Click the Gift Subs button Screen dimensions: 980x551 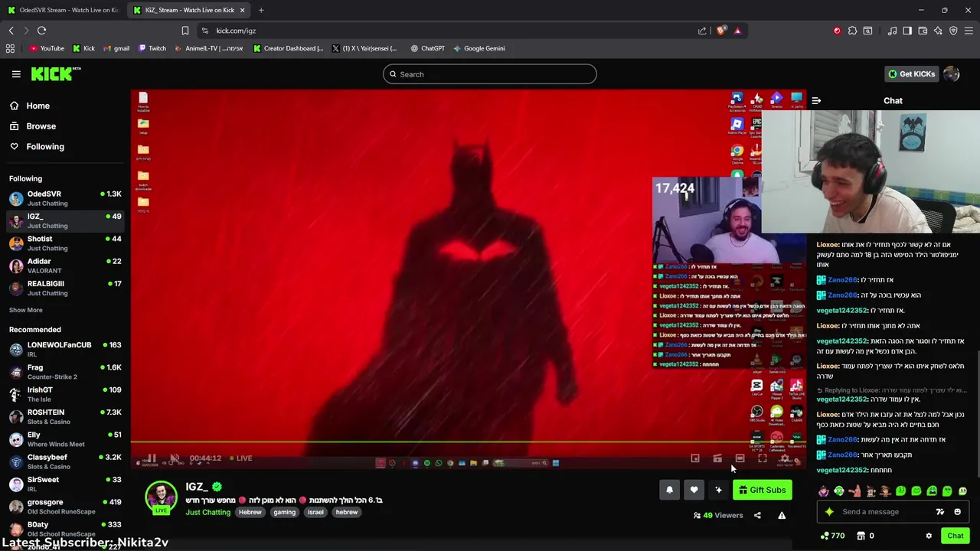pos(762,490)
